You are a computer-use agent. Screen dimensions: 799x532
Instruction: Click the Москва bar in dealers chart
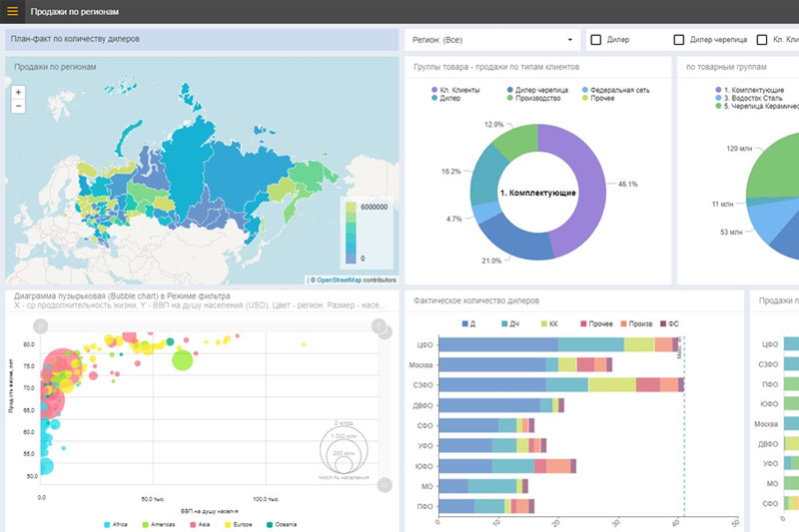(525, 364)
